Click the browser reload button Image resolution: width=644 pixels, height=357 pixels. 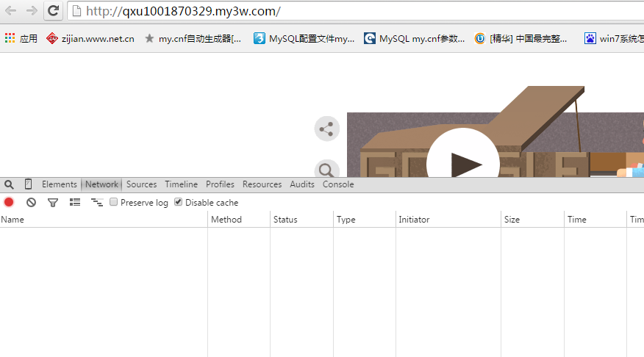point(53,11)
